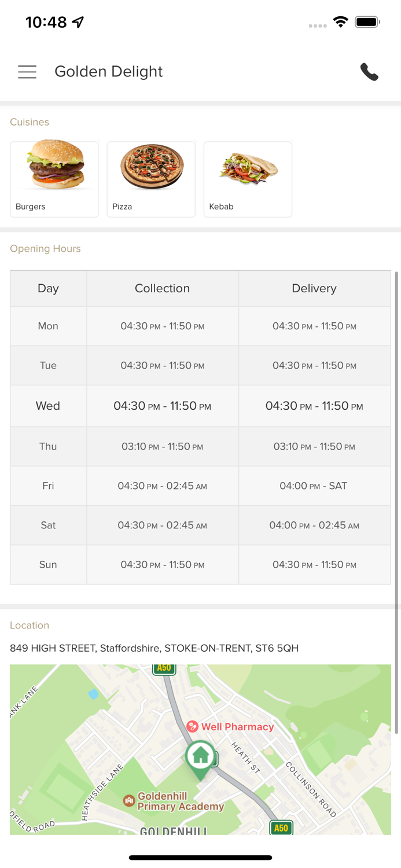Select the Burgers cuisine card
The height and width of the screenshot is (868, 401).
[54, 179]
